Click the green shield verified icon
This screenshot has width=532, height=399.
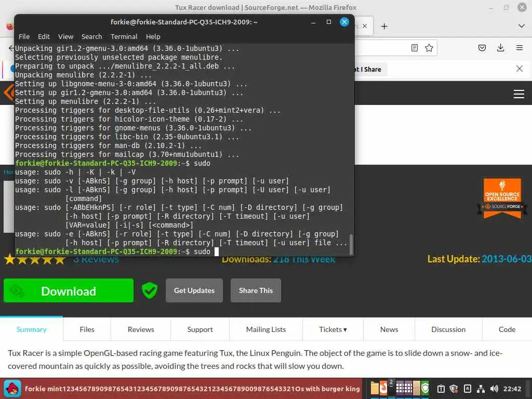click(x=149, y=290)
